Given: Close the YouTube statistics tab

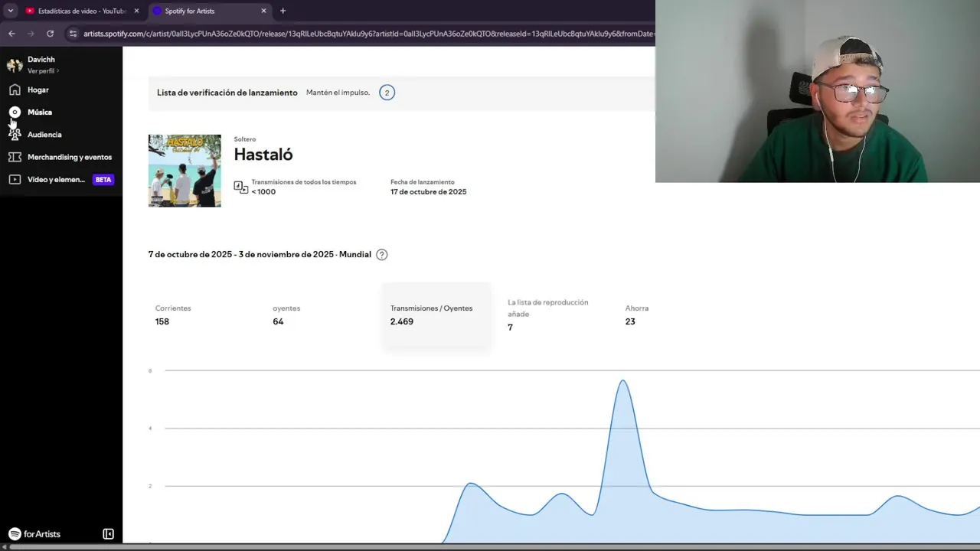Looking at the screenshot, I should coord(136,11).
